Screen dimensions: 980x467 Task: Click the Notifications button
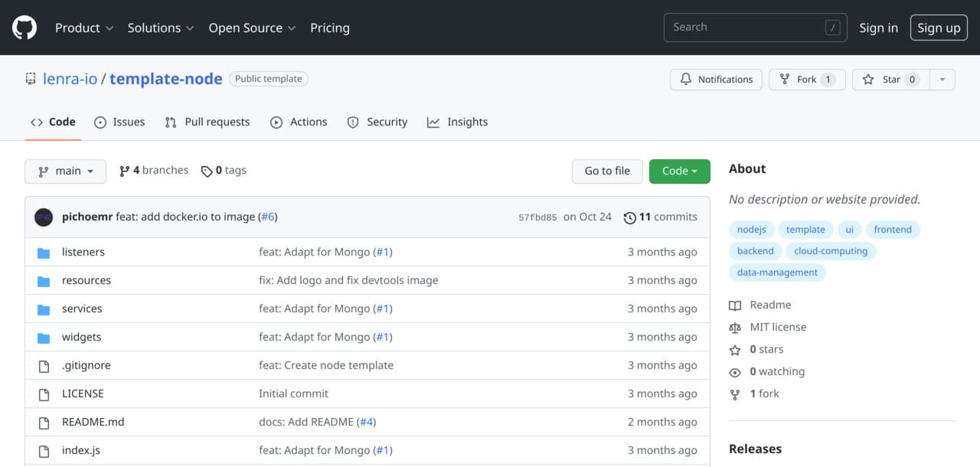716,80
